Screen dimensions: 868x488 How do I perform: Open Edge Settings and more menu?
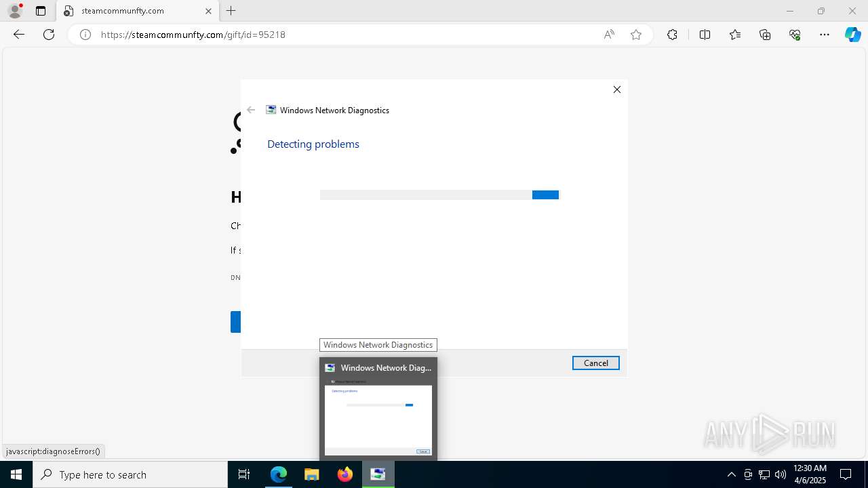click(x=825, y=35)
